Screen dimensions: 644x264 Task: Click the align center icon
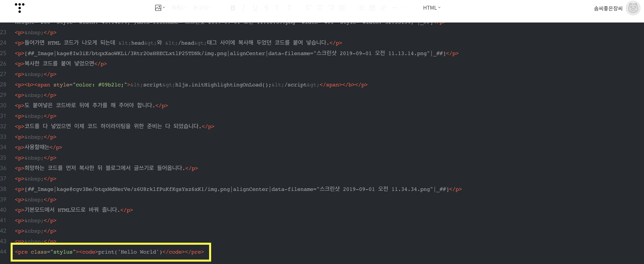click(320, 8)
